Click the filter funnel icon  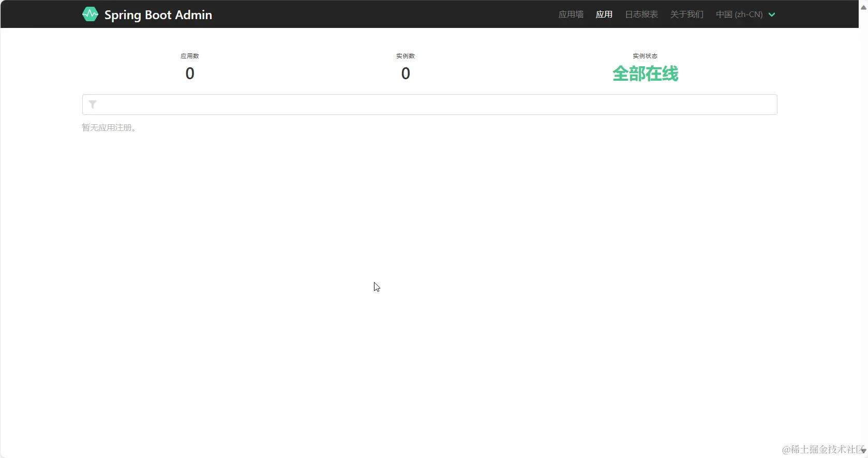[93, 105]
